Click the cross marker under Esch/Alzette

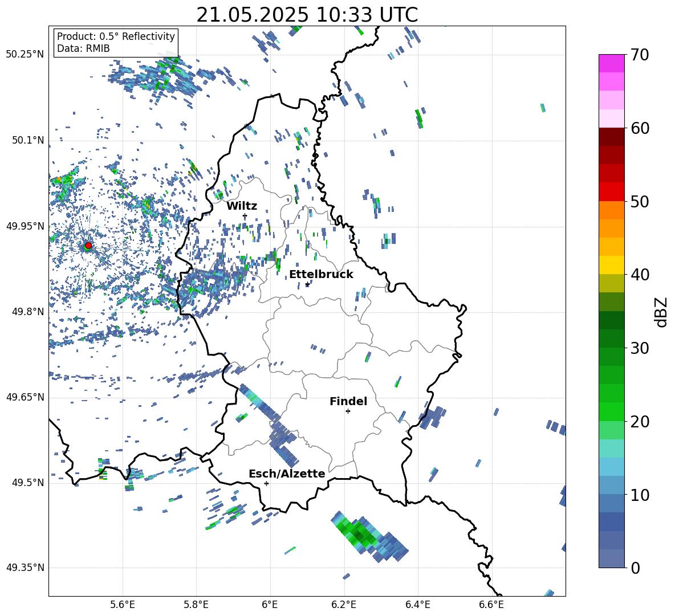click(x=266, y=483)
